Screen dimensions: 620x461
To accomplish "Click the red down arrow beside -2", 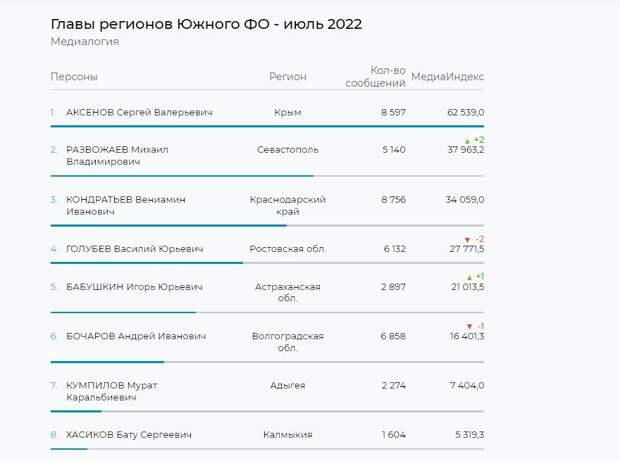I will point(467,240).
